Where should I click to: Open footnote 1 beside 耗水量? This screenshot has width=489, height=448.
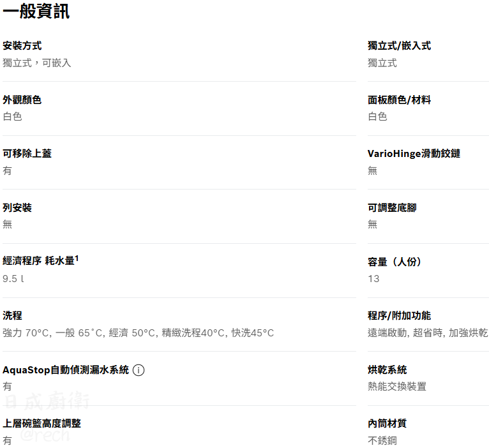tap(77, 258)
